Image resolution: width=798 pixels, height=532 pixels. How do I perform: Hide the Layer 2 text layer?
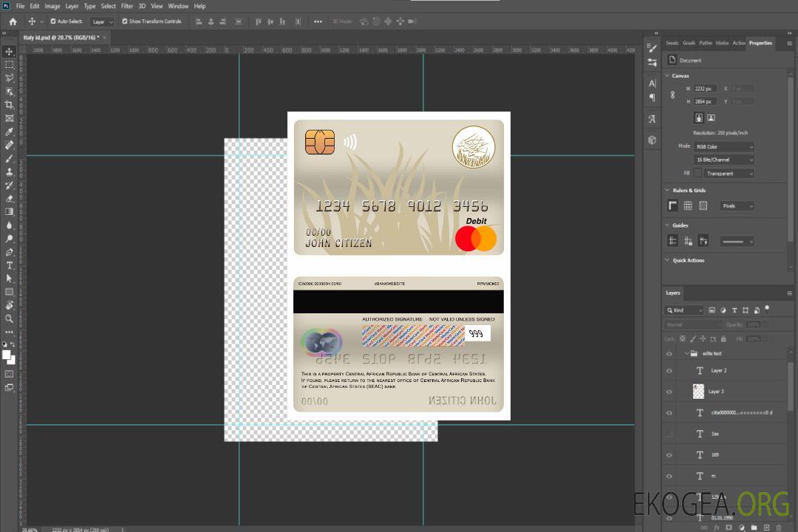669,371
